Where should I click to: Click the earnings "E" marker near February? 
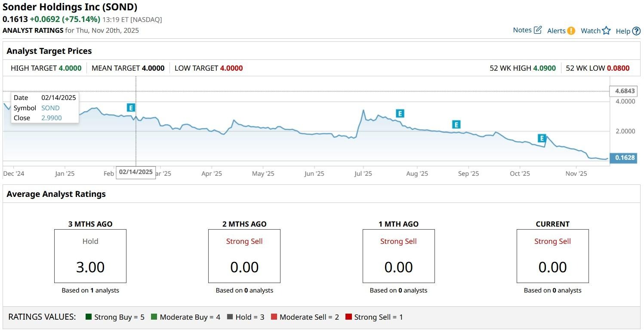pyautogui.click(x=131, y=107)
